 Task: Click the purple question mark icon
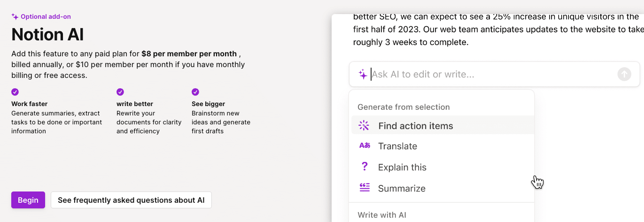(365, 166)
